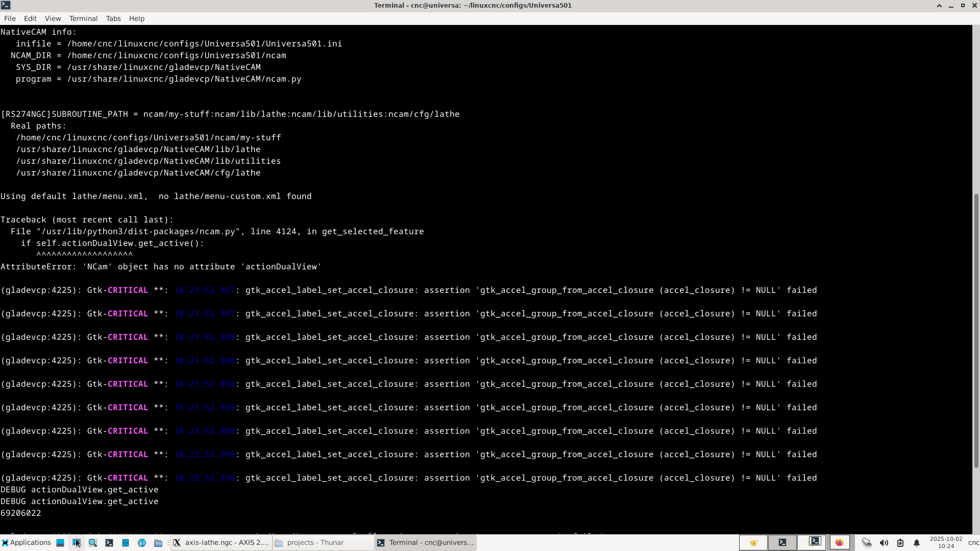
Task: Open the notifications bell icon
Action: pyautogui.click(x=917, y=543)
